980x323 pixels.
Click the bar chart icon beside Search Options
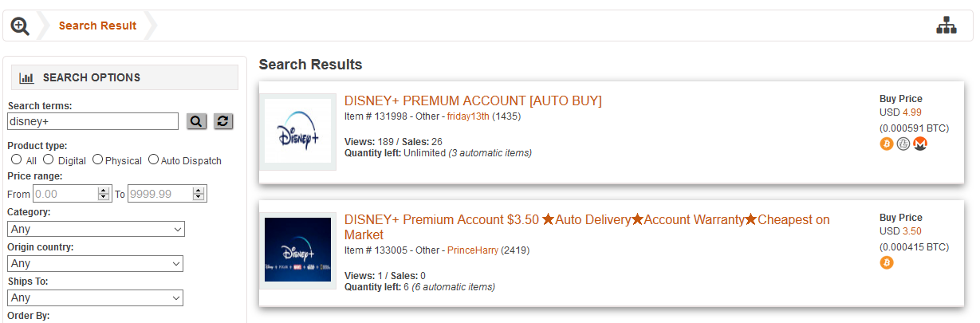pyautogui.click(x=26, y=78)
